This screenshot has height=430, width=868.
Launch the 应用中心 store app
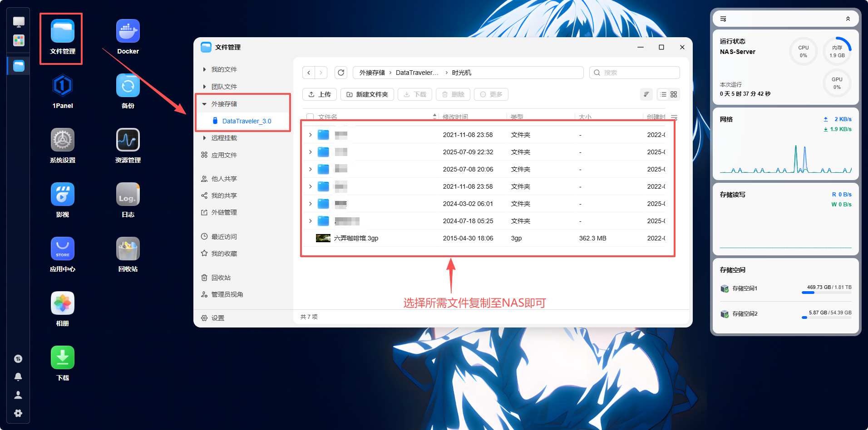point(63,249)
